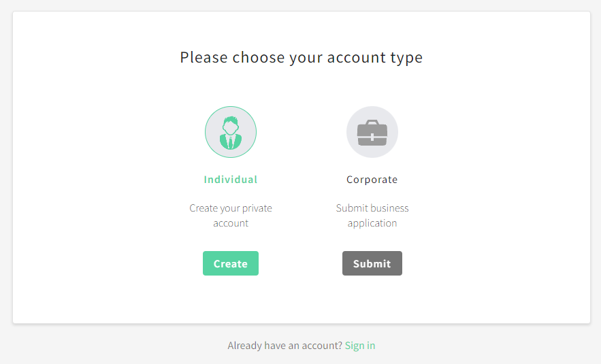This screenshot has height=364, width=601.
Task: Sign in to an existing account
Action: click(360, 346)
